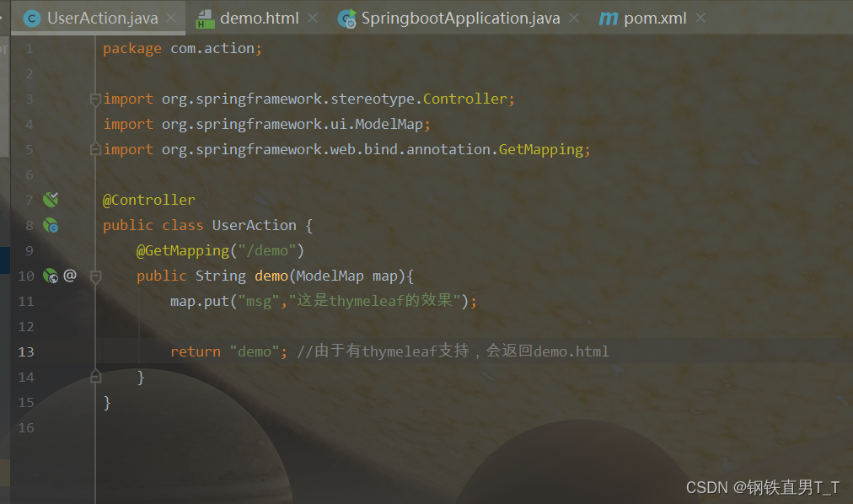The image size is (853, 504).
Task: Close the demo.html tab
Action: coord(312,18)
